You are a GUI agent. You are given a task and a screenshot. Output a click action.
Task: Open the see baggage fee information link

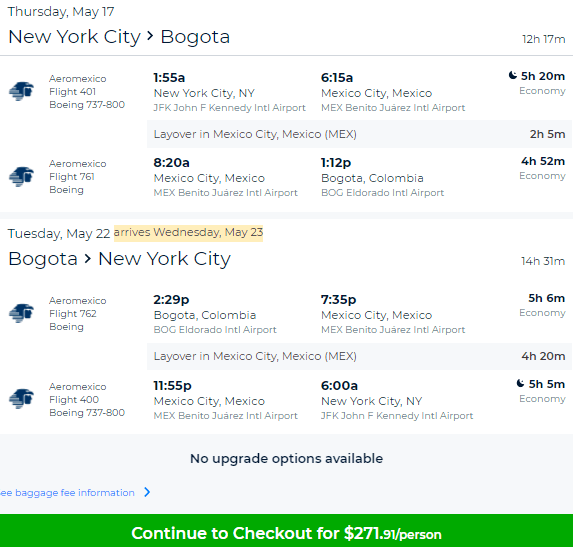[68, 493]
